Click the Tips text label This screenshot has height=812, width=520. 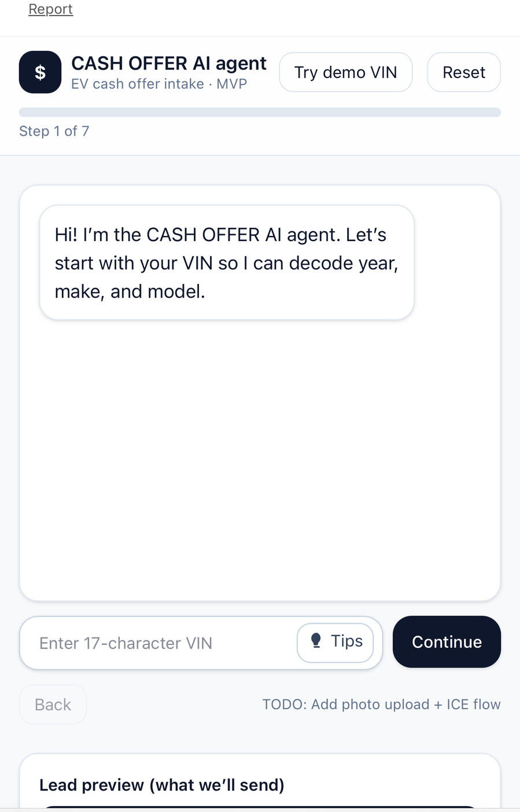pos(346,641)
